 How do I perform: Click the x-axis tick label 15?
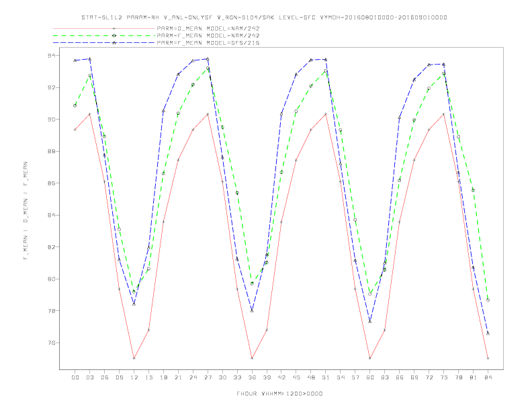click(148, 377)
